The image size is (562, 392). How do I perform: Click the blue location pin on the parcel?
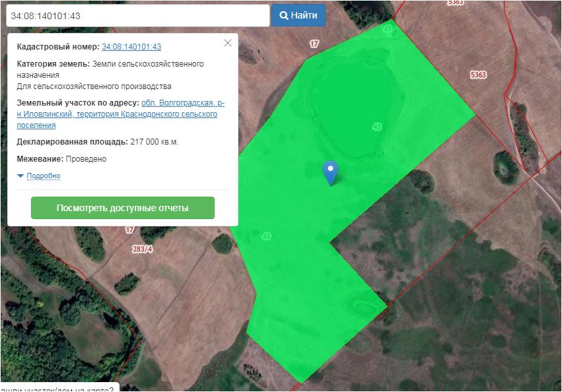(x=331, y=170)
